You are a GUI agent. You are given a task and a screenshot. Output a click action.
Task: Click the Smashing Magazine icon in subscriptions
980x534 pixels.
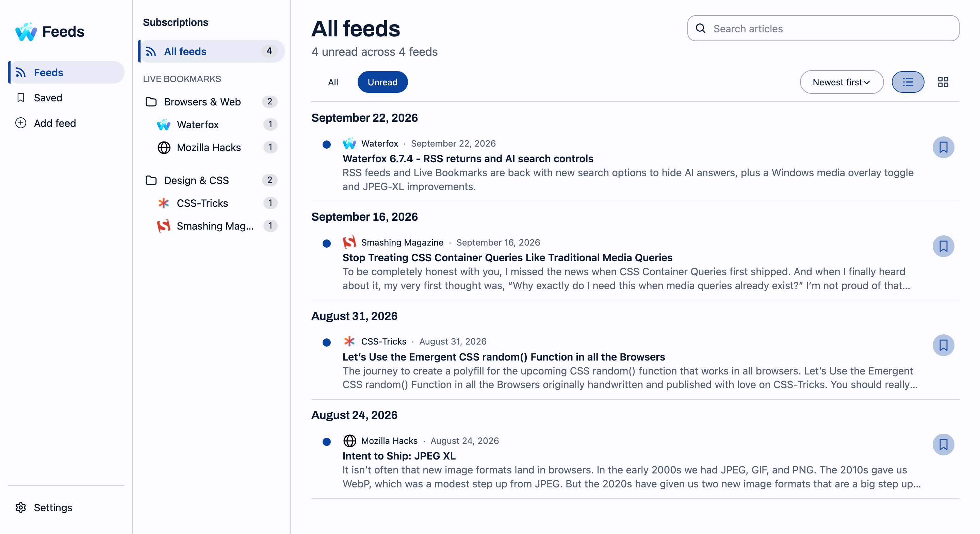coord(164,226)
